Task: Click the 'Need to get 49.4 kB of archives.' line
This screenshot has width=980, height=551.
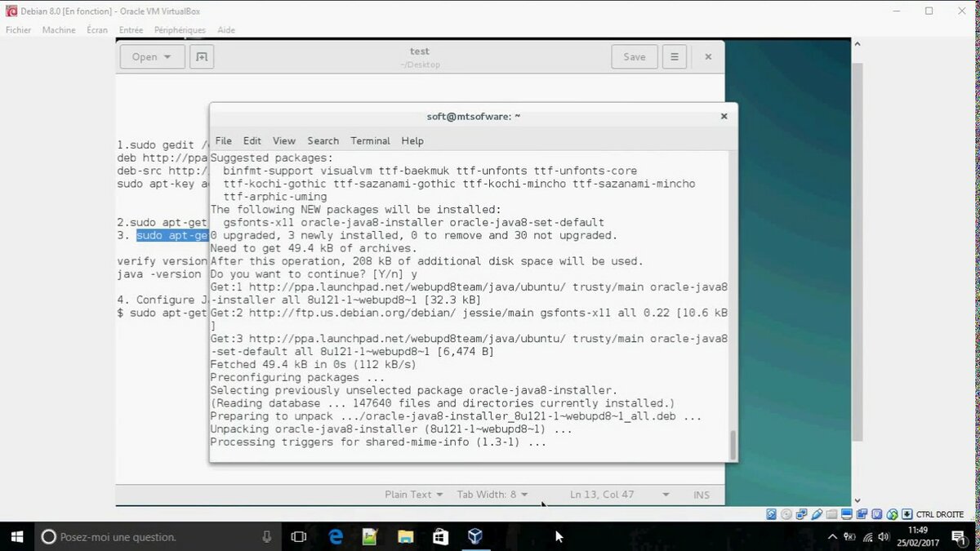Action: (x=314, y=248)
